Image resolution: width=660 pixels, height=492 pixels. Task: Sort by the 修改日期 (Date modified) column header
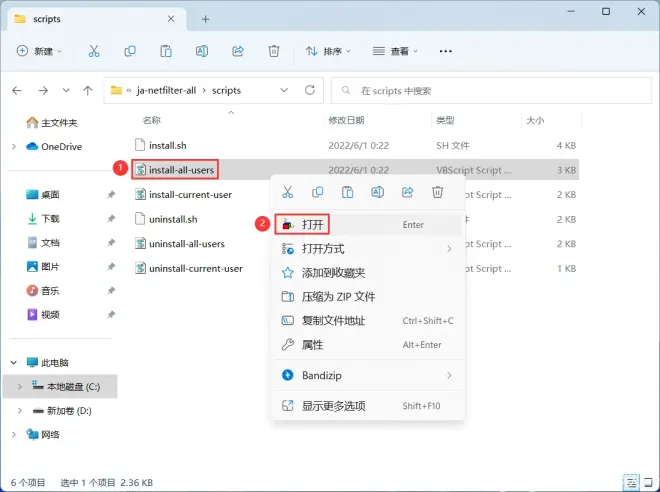(346, 120)
